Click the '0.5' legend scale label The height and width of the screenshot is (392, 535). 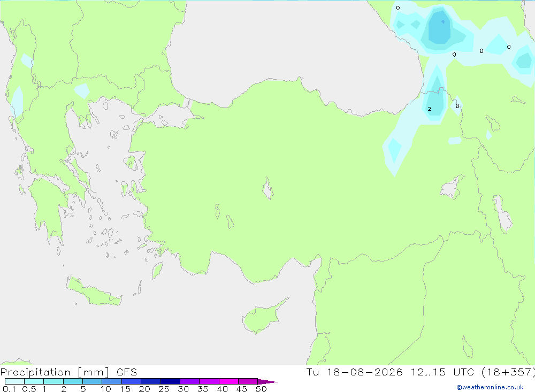coord(29,389)
